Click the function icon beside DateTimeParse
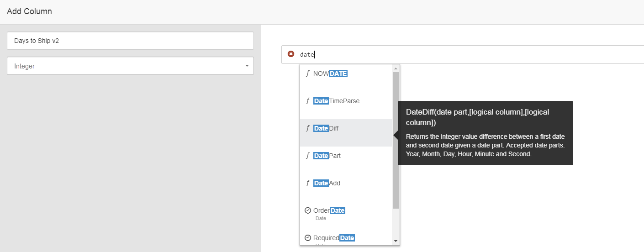 click(x=308, y=101)
